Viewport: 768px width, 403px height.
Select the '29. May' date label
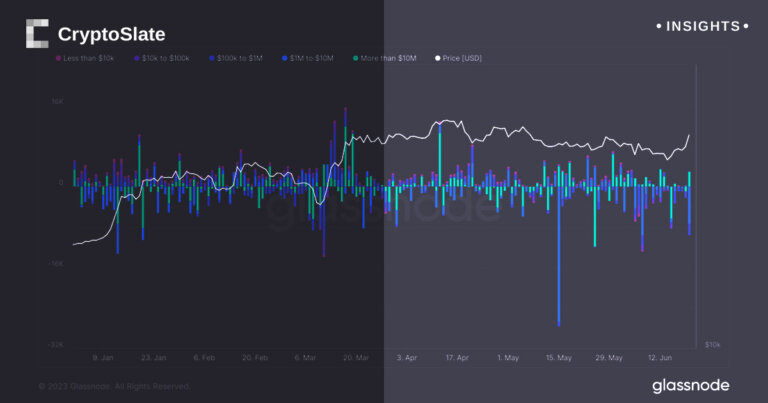[x=609, y=358]
